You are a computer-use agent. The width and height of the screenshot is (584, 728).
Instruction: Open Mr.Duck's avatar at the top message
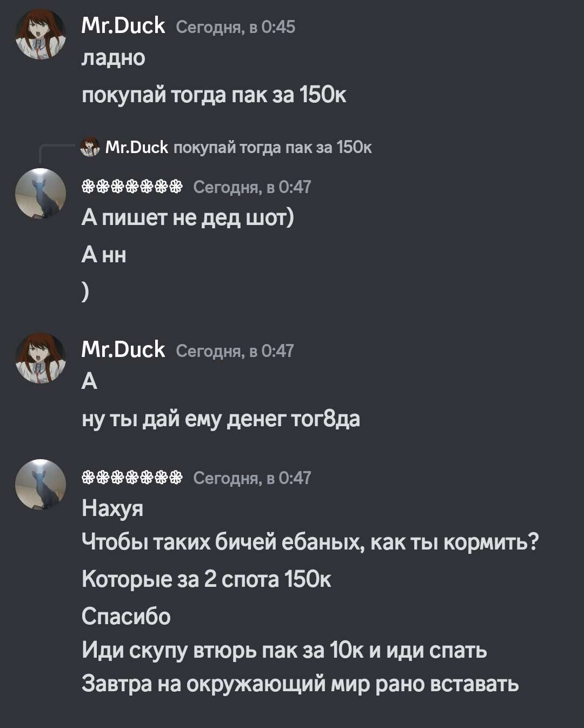point(41,34)
